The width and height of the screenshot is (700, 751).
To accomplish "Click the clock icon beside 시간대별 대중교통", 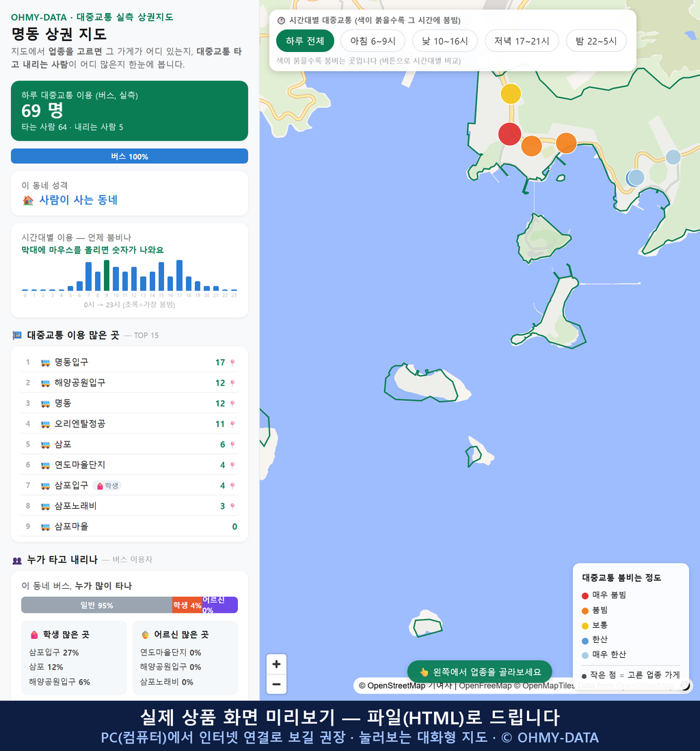I will [x=281, y=21].
